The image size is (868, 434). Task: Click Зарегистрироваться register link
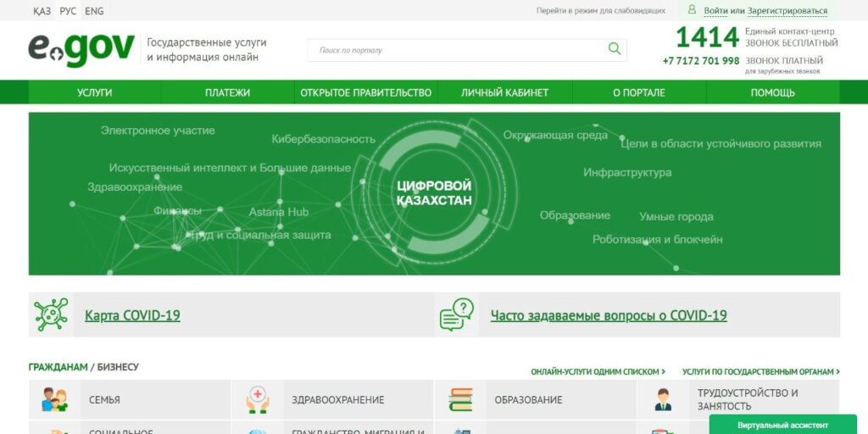(x=787, y=10)
